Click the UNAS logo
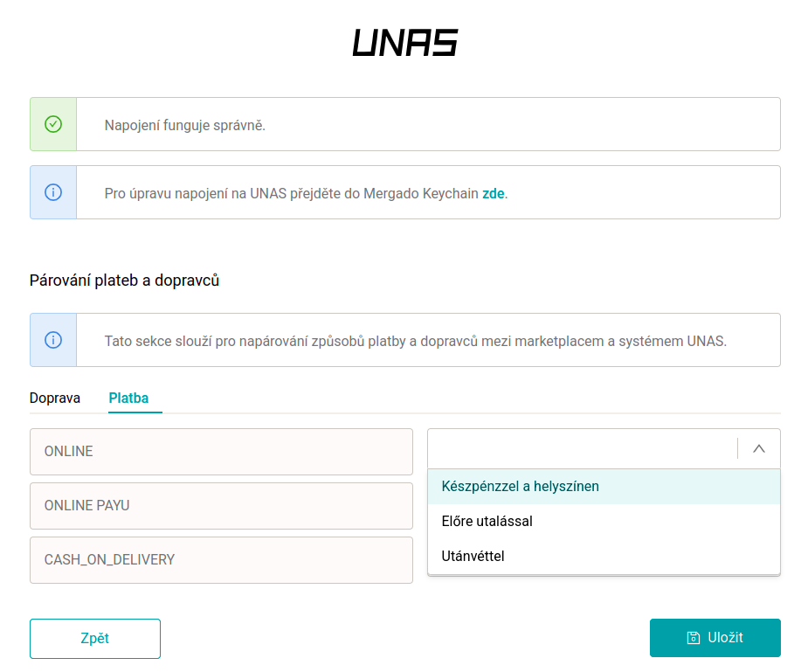The image size is (801, 672). pyautogui.click(x=405, y=43)
